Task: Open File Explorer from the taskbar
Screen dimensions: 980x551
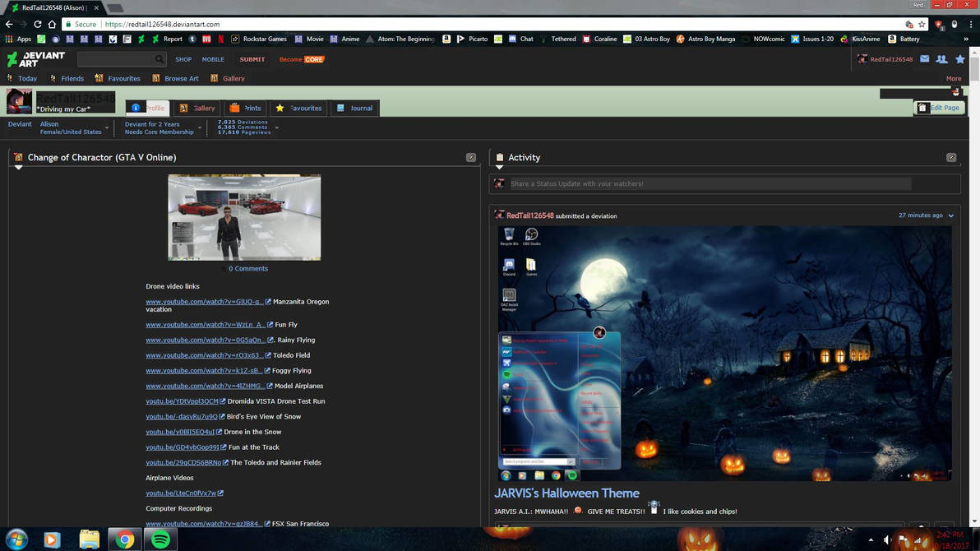Action: [89, 539]
